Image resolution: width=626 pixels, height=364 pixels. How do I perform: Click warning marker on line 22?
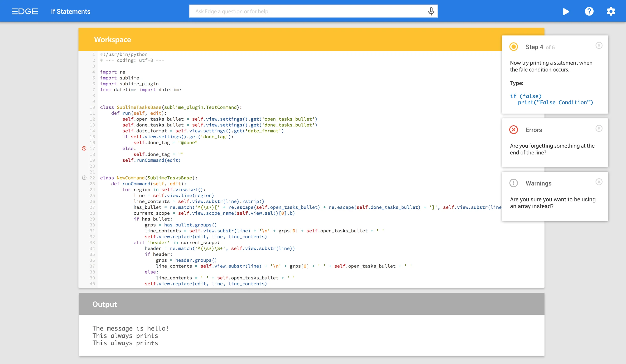84,178
